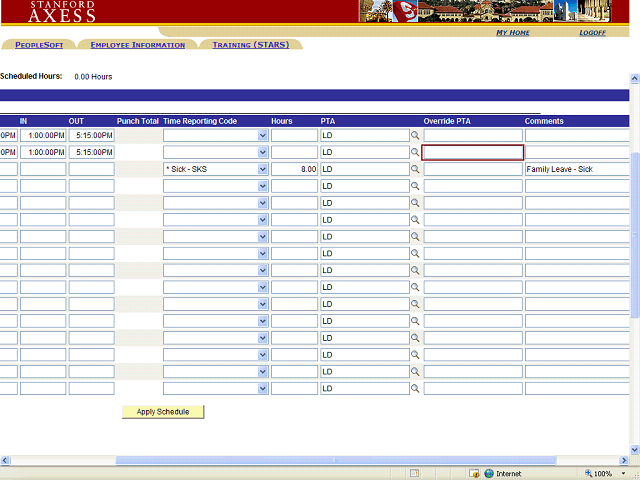640x480 pixels.
Task: Select the PeopleSoft tab
Action: (x=39, y=45)
